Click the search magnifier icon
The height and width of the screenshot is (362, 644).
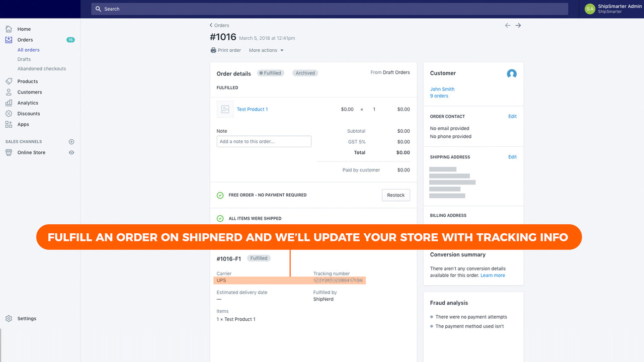pyautogui.click(x=98, y=9)
